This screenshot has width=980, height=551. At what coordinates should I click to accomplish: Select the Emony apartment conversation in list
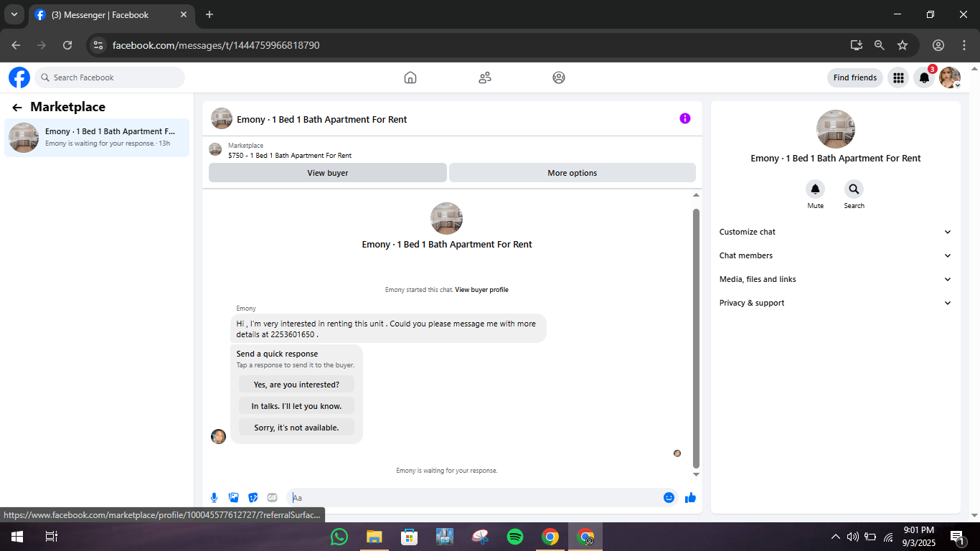pyautogui.click(x=97, y=137)
